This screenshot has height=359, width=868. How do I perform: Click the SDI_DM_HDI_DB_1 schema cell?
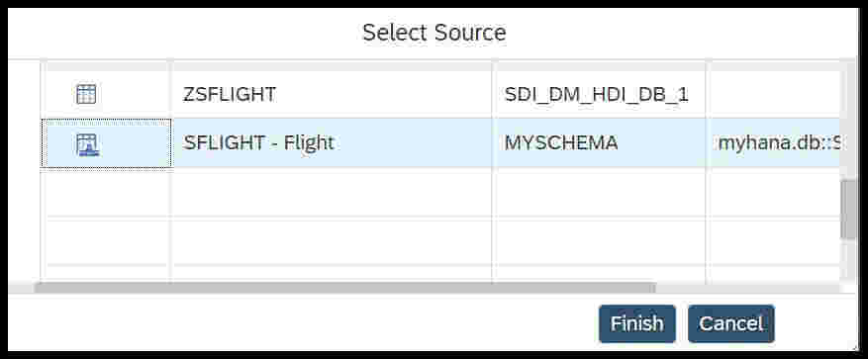(x=599, y=95)
